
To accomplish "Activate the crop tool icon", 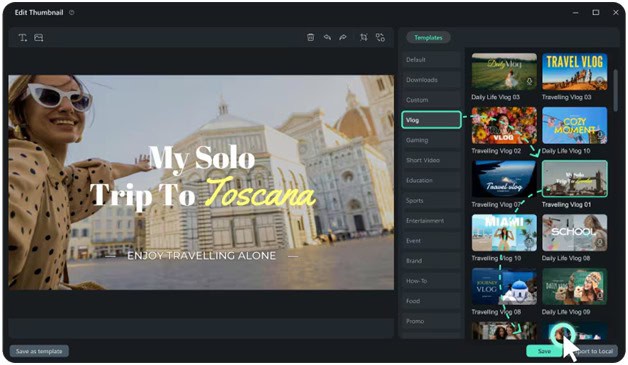I will [x=364, y=37].
